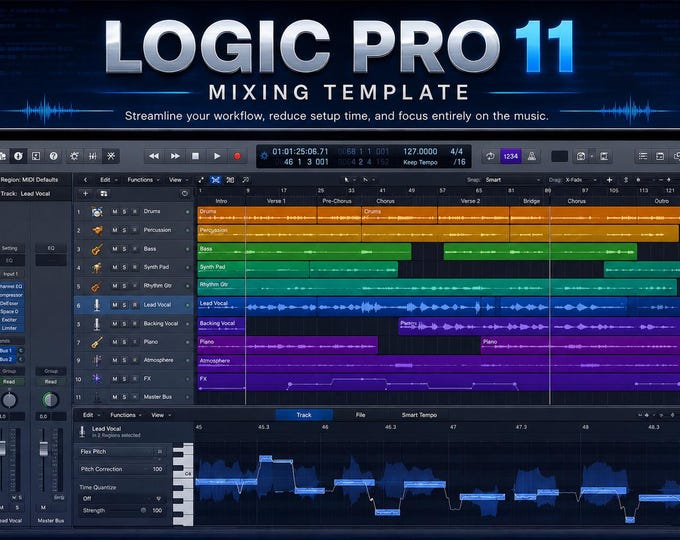680x540 pixels.
Task: Toggle the 1234 count-in button
Action: (510, 156)
